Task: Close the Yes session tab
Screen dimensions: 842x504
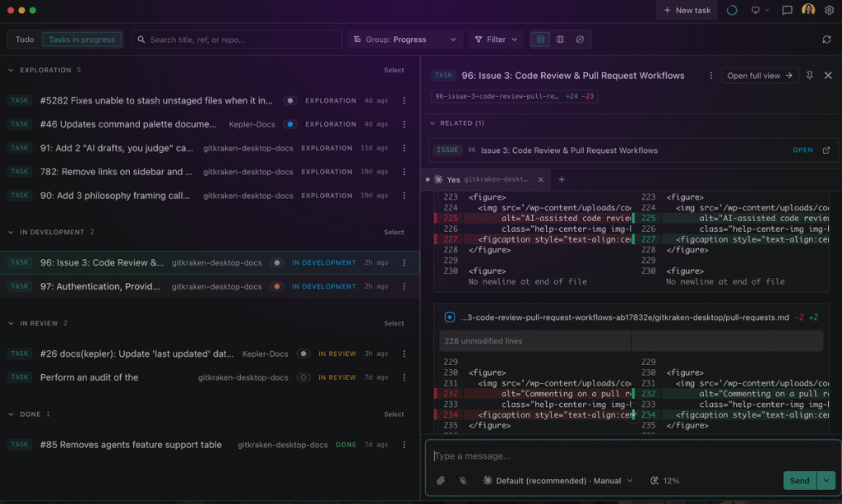Action: click(541, 180)
